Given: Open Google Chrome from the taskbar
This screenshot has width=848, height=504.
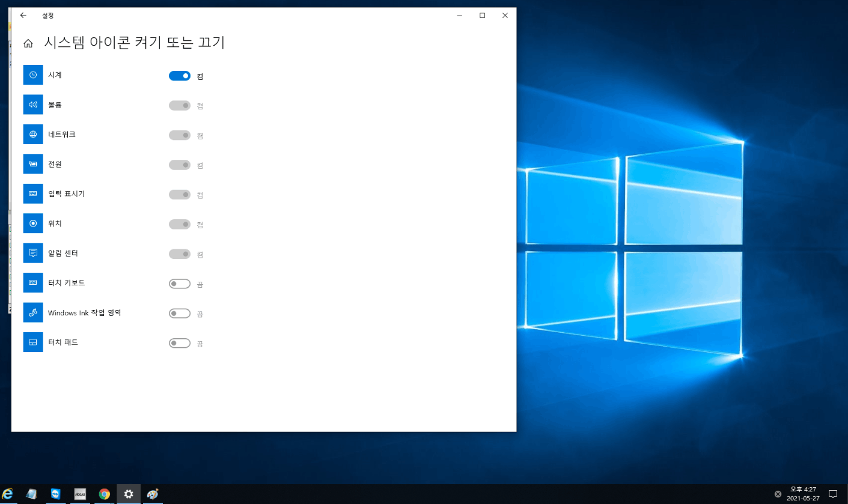Looking at the screenshot, I should click(105, 494).
